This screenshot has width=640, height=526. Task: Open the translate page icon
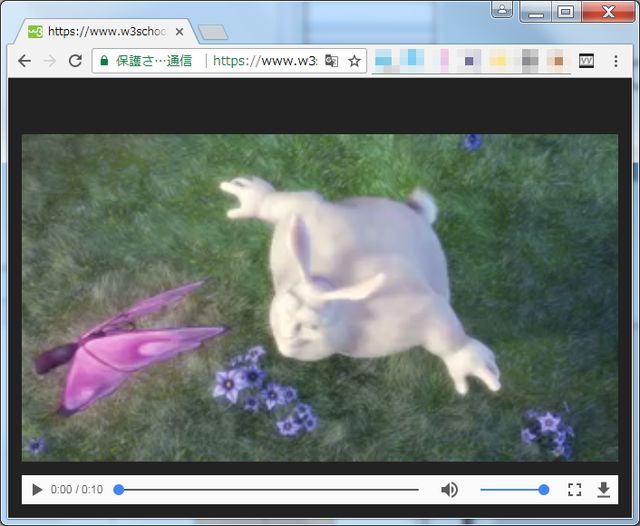point(331,61)
